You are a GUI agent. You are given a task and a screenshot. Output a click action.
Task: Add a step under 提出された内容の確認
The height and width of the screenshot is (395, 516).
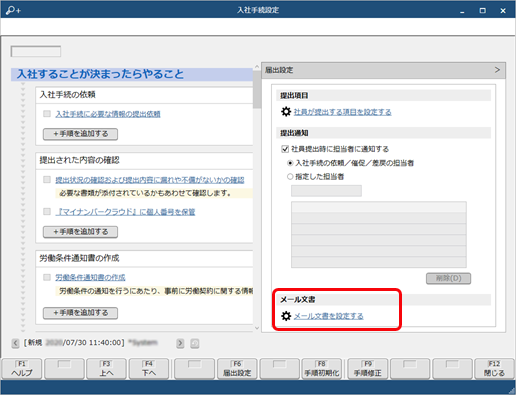click(80, 232)
